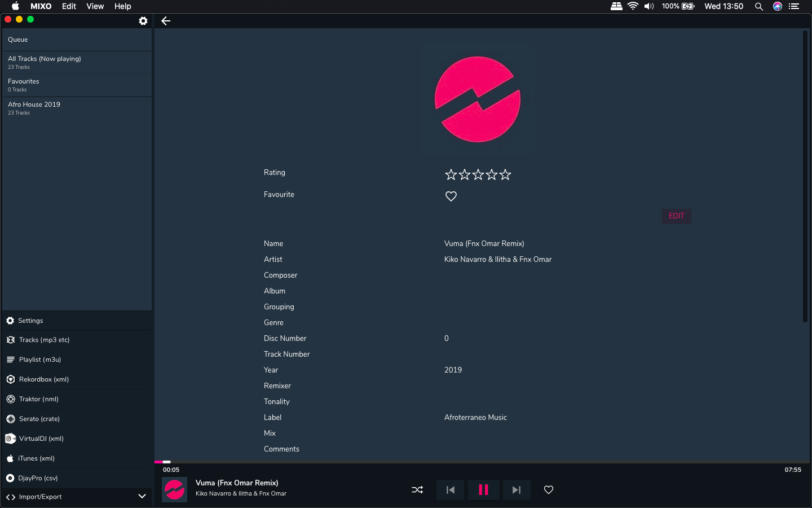Click the playback progress bar
Screen dimensions: 812x508
pyautogui.click(x=479, y=462)
